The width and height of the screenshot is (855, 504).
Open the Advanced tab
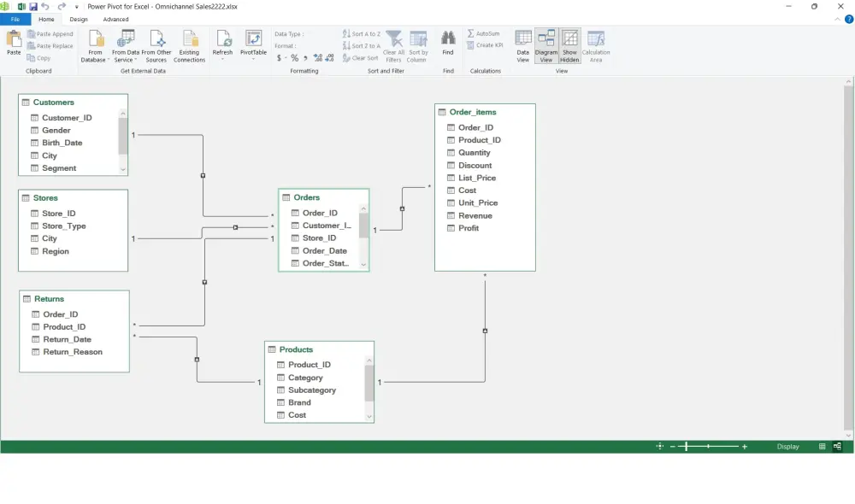115,18
